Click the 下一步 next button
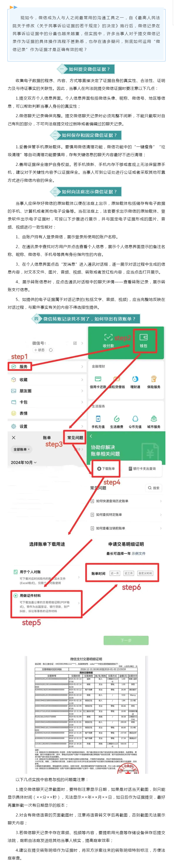This screenshot has width=174, height=868. tap(126, 640)
